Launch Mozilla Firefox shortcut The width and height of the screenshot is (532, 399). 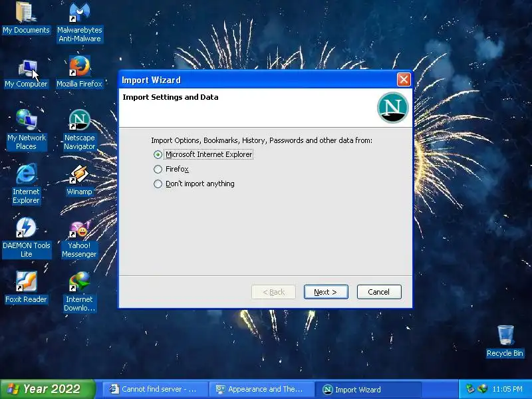pyautogui.click(x=79, y=72)
